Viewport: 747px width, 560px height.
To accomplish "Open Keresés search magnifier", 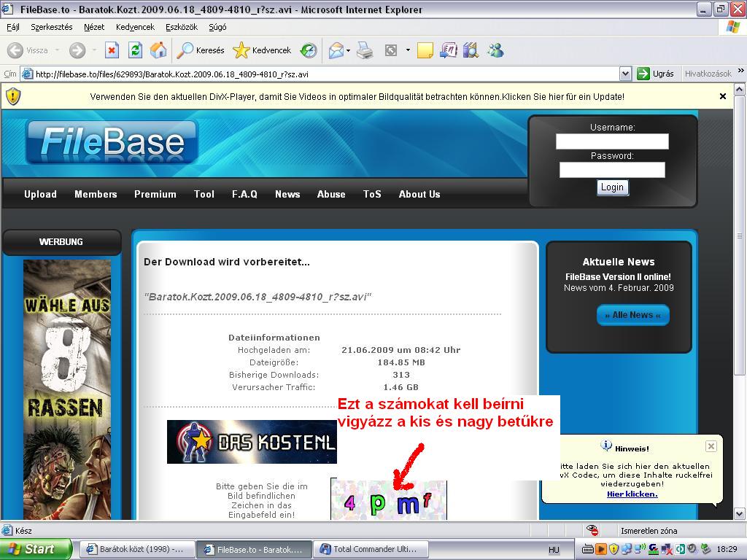I will 185,50.
